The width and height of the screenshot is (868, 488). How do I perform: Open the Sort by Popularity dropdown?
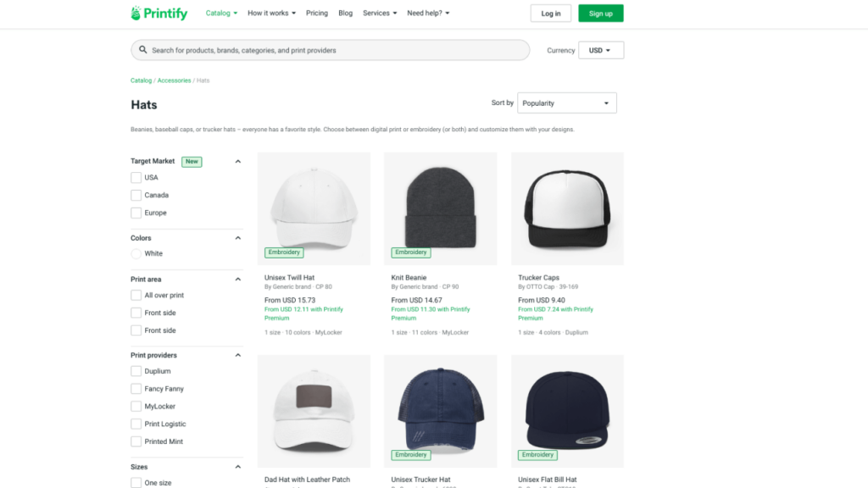pyautogui.click(x=566, y=103)
